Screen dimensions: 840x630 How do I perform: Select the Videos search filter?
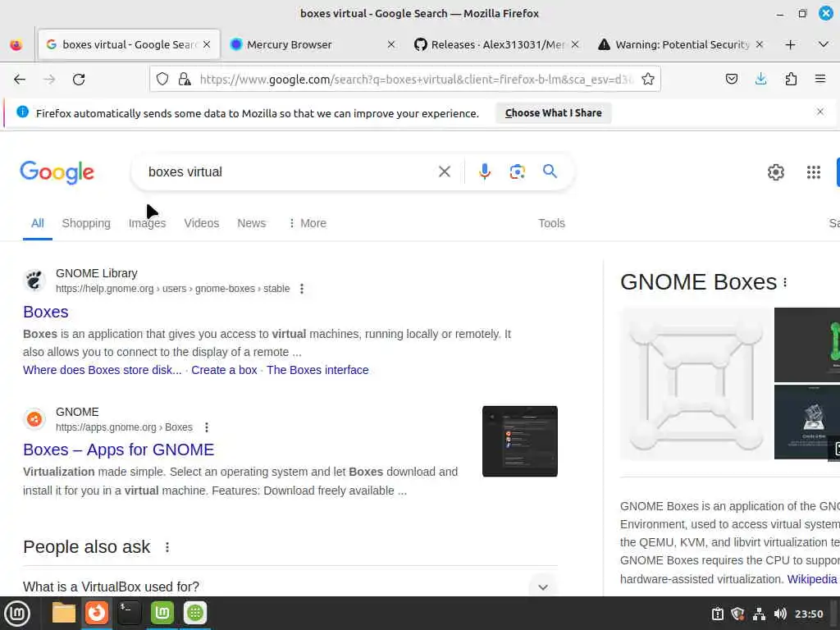(202, 223)
